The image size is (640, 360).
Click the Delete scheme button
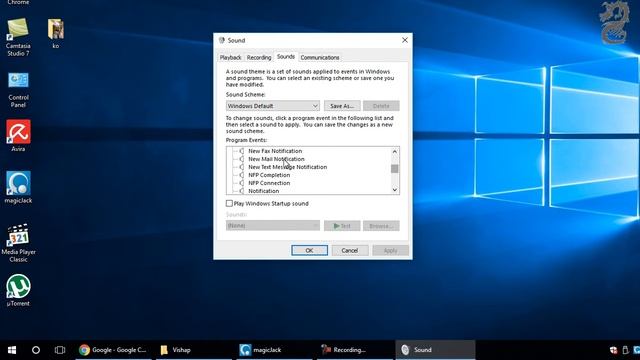pyautogui.click(x=381, y=106)
